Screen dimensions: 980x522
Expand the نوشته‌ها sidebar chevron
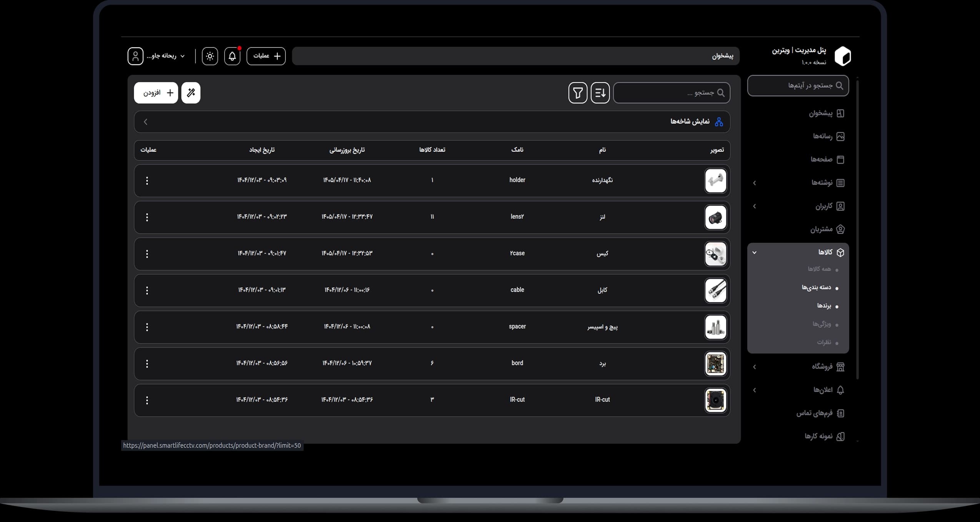click(x=754, y=183)
